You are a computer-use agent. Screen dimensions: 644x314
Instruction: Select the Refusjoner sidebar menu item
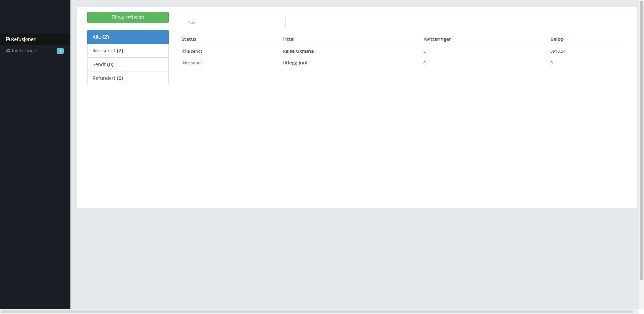[x=23, y=39]
